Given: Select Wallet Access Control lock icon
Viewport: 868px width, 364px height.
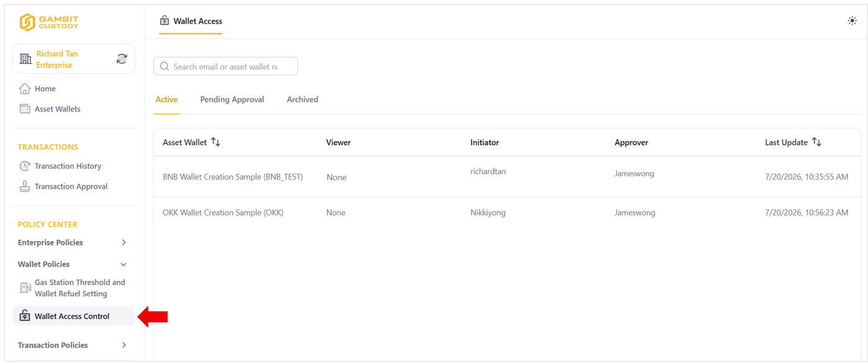Looking at the screenshot, I should (x=25, y=316).
